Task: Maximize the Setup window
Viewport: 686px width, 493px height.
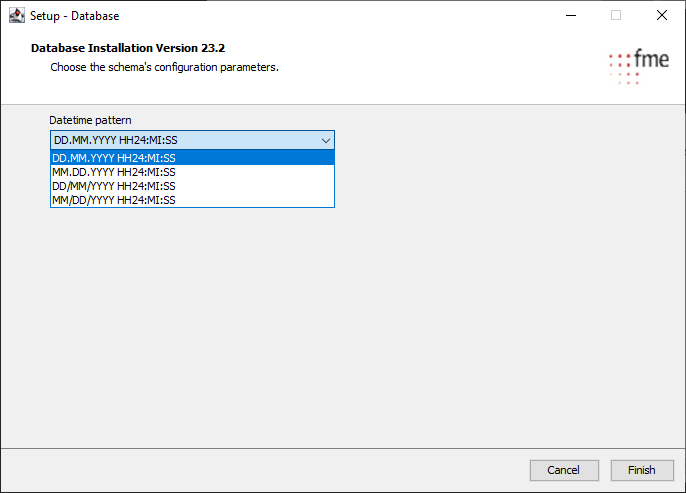Action: [x=616, y=16]
